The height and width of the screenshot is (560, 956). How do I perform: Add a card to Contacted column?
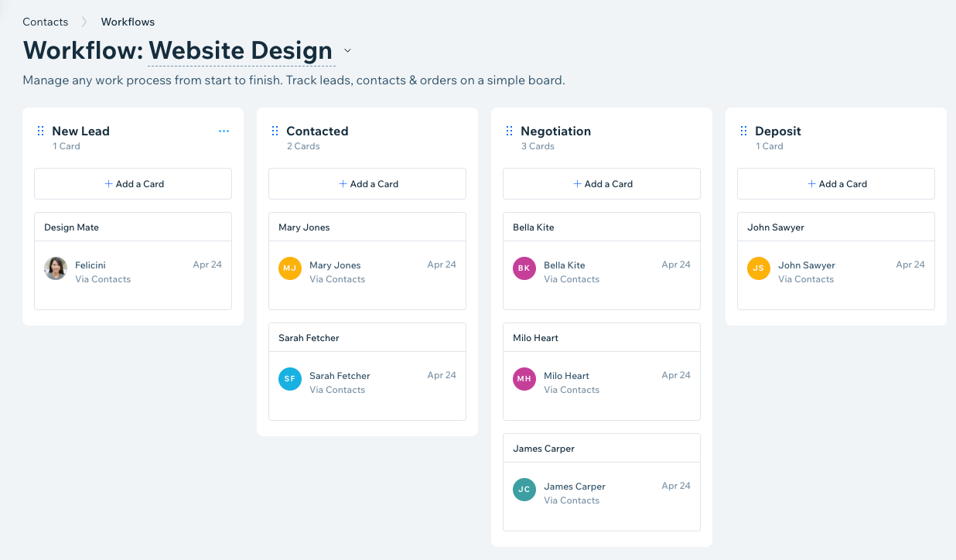click(367, 184)
